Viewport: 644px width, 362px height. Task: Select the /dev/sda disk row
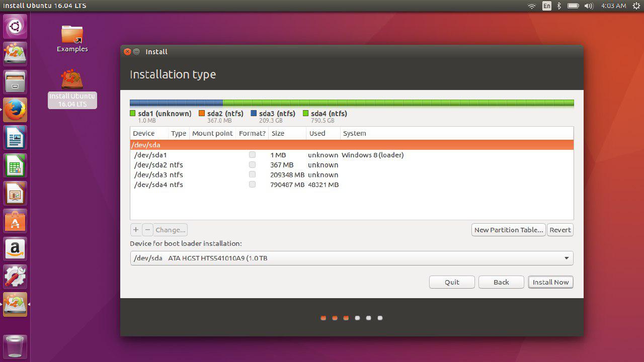pyautogui.click(x=352, y=145)
